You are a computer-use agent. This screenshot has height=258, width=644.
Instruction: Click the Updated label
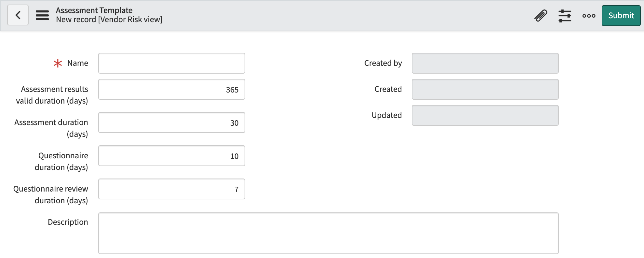(387, 115)
